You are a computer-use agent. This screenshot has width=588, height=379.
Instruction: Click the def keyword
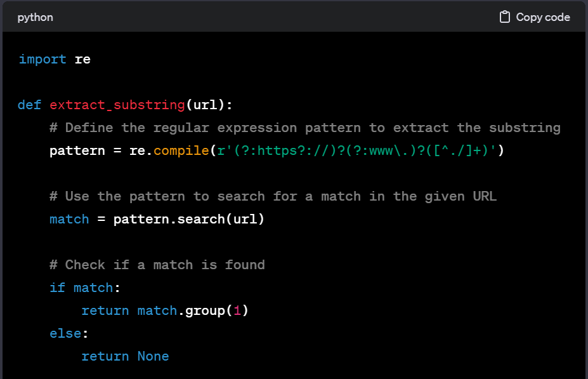point(28,105)
